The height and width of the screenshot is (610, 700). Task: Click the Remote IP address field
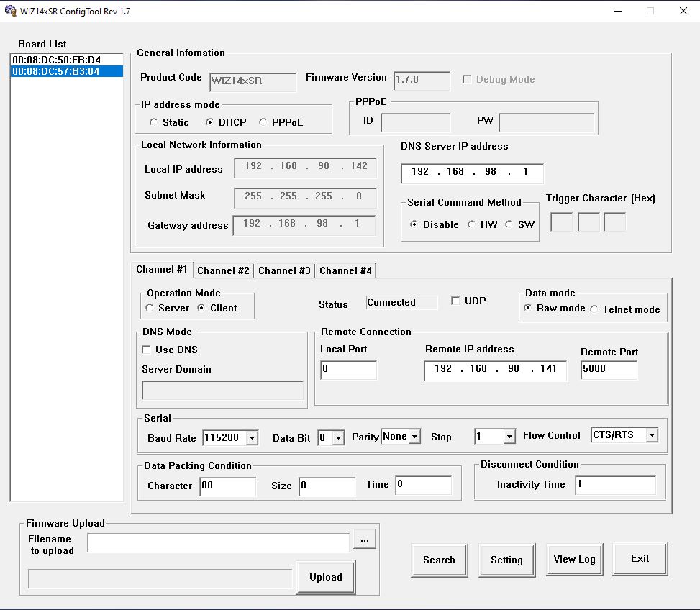point(495,370)
